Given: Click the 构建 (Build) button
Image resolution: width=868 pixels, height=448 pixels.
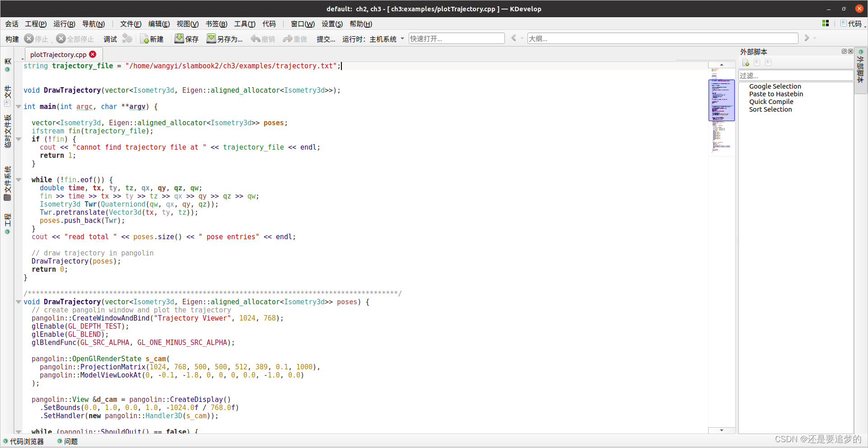Looking at the screenshot, I should pos(12,39).
